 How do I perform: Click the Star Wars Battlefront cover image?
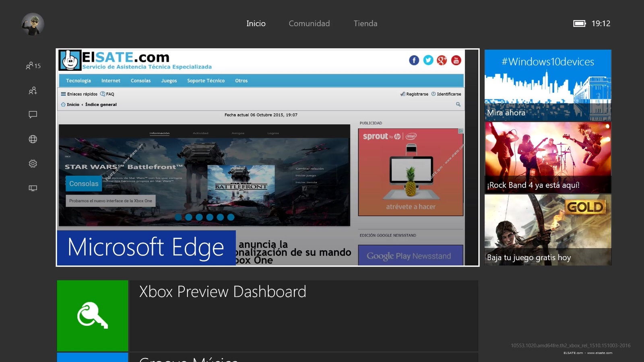tap(241, 186)
